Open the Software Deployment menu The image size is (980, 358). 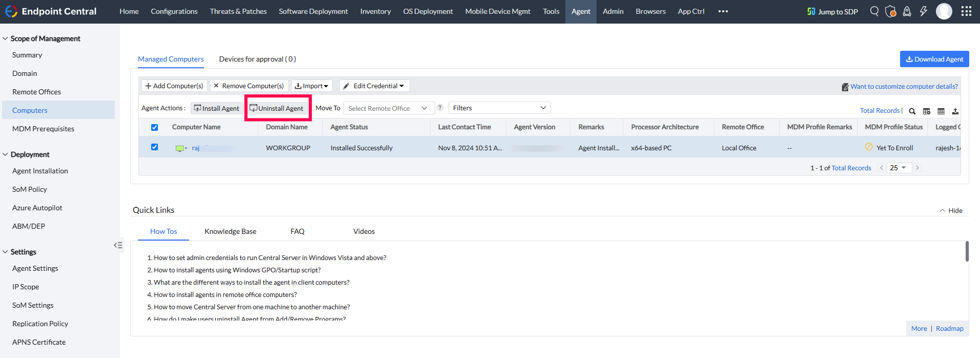(x=313, y=11)
